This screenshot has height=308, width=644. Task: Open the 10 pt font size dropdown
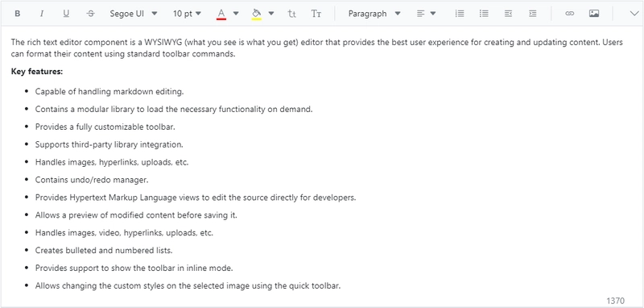(x=187, y=14)
